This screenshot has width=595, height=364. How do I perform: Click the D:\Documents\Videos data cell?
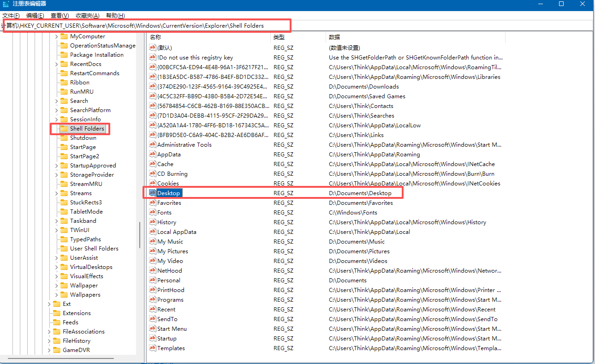coord(358,261)
